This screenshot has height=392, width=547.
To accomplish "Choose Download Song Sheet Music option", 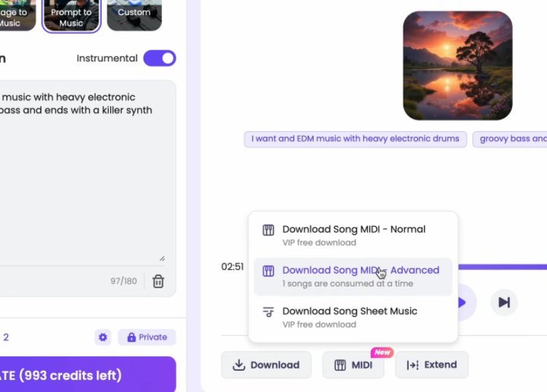I will point(353,318).
